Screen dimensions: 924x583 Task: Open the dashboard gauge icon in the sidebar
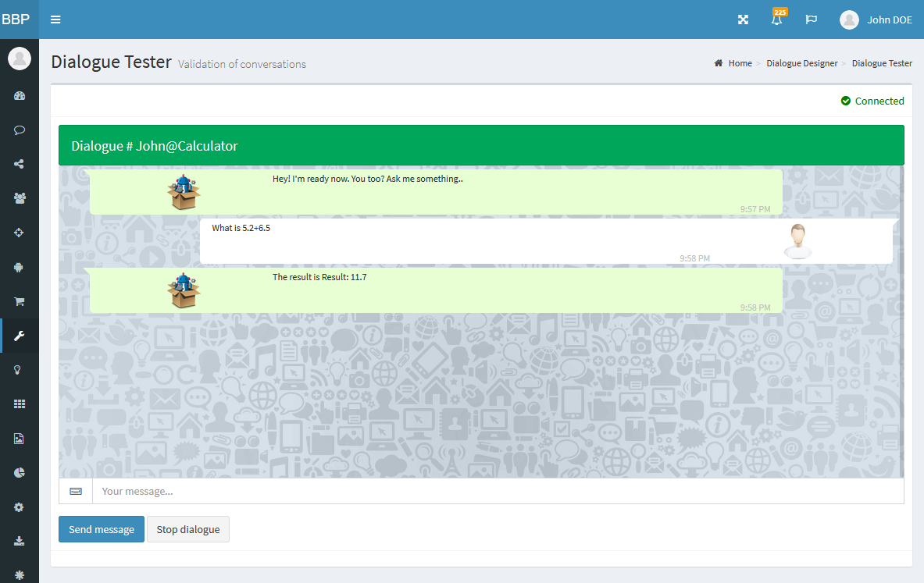click(20, 96)
